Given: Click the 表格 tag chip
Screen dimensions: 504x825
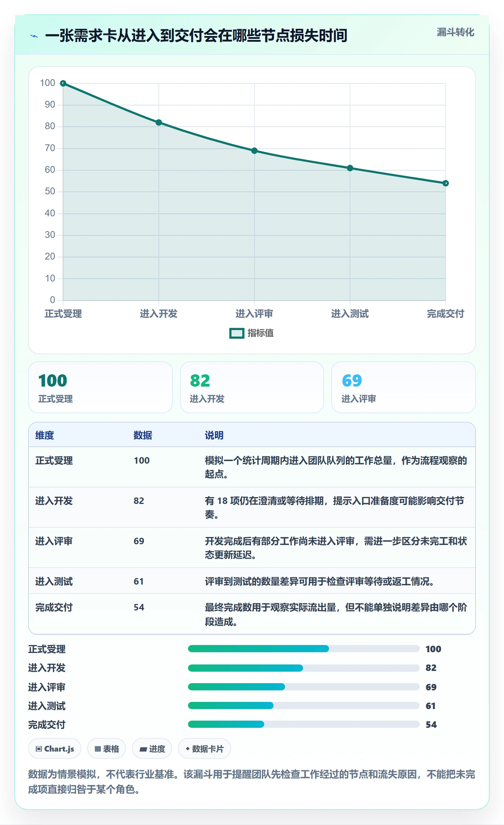Looking at the screenshot, I should pos(107,749).
